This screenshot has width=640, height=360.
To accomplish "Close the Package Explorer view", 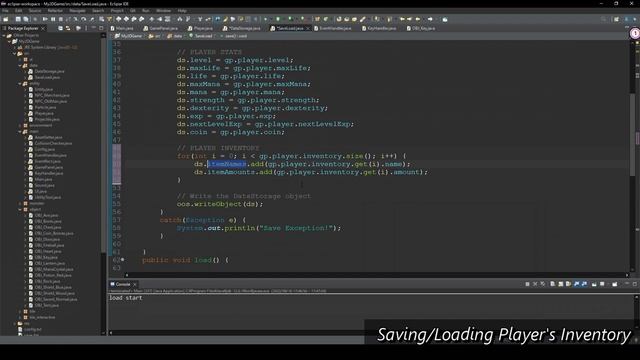I will click(43, 28).
